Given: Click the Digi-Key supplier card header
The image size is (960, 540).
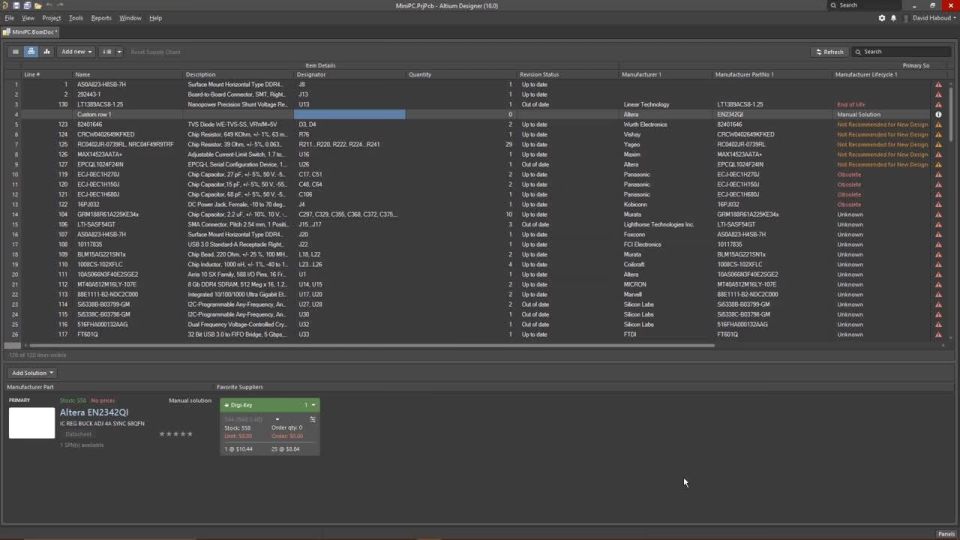Looking at the screenshot, I should click(269, 405).
